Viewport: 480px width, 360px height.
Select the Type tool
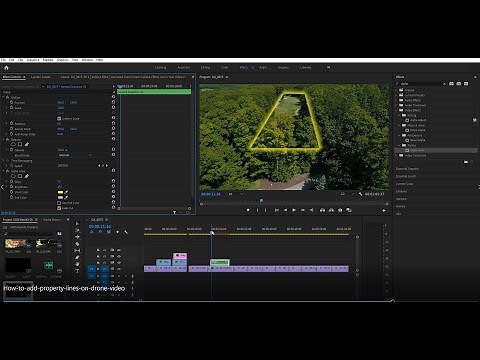tap(77, 271)
